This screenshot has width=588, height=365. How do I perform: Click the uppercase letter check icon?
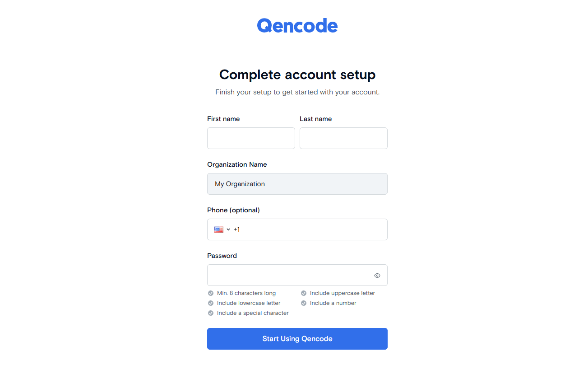(x=304, y=293)
